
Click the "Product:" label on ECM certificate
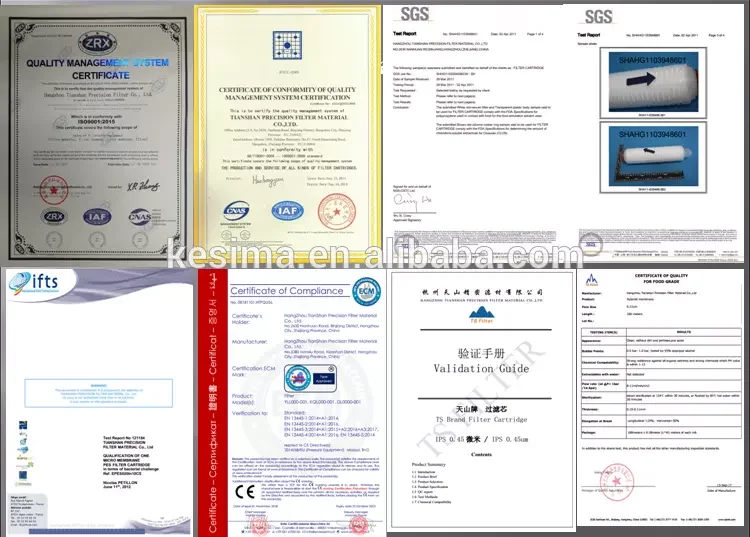(242, 396)
